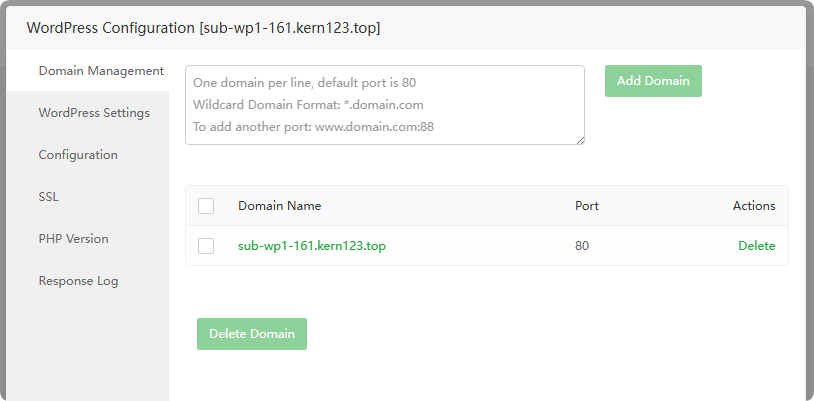The width and height of the screenshot is (814, 401).
Task: Click the Actions column header
Action: click(753, 206)
